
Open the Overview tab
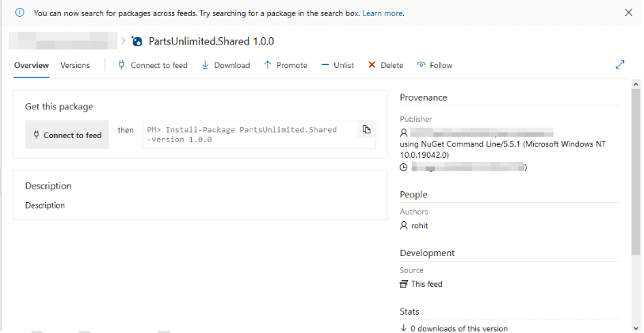(31, 65)
